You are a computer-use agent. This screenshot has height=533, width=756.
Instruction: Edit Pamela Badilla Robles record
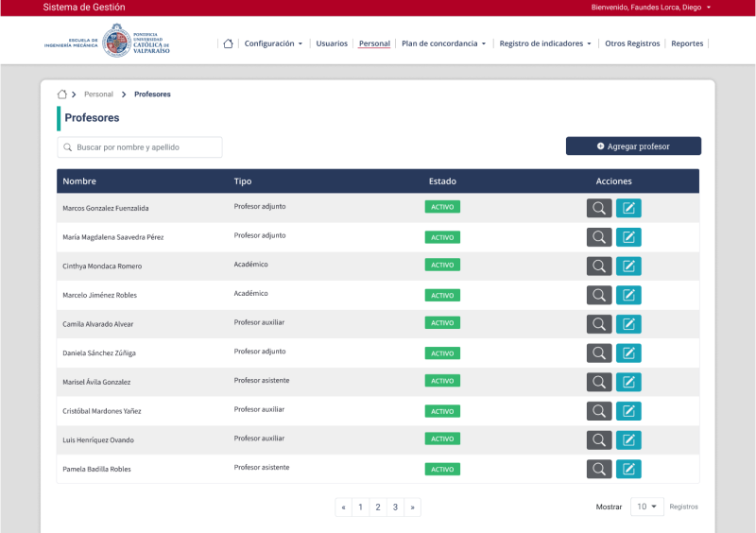pos(628,469)
